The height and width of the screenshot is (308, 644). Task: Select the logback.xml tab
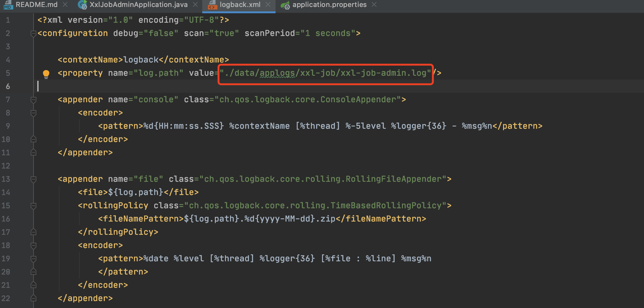click(x=240, y=5)
